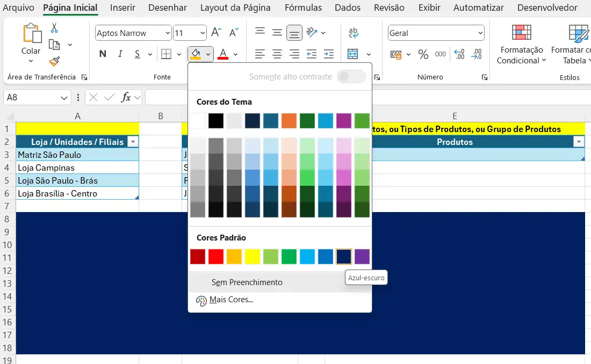Expand the Name Box A8 dropdown
Viewport: 591px width, 364px height.
pyautogui.click(x=64, y=98)
